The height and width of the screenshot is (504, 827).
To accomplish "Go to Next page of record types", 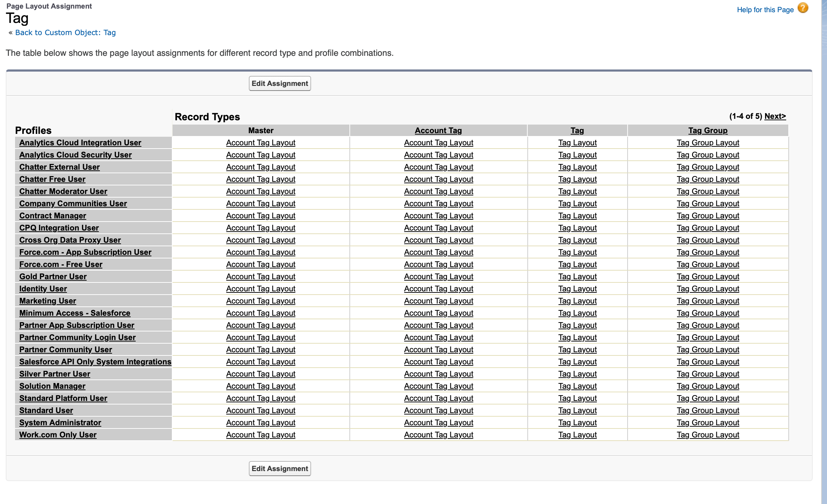I will click(x=775, y=116).
